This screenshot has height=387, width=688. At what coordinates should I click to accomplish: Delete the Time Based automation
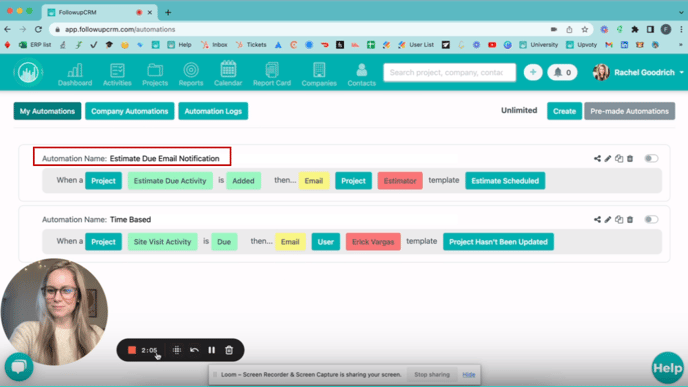[630, 219]
